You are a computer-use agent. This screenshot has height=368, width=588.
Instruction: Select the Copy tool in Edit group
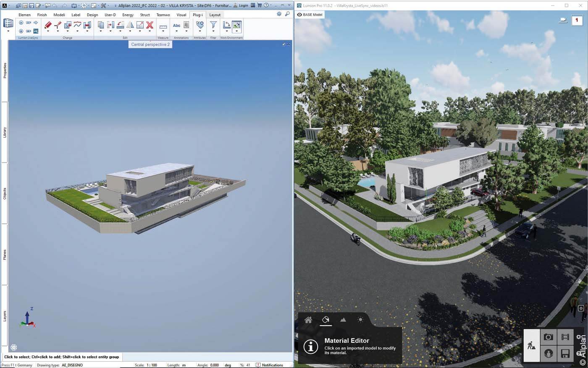(101, 25)
